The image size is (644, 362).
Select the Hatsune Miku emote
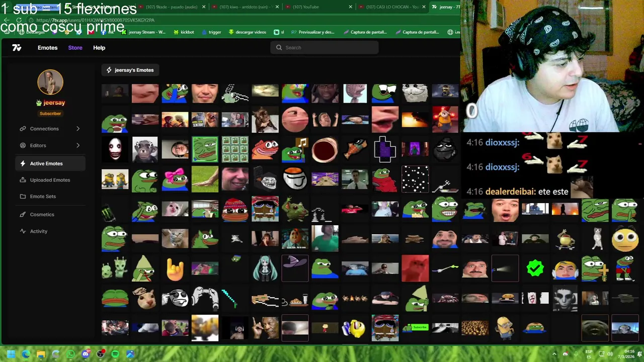265,268
